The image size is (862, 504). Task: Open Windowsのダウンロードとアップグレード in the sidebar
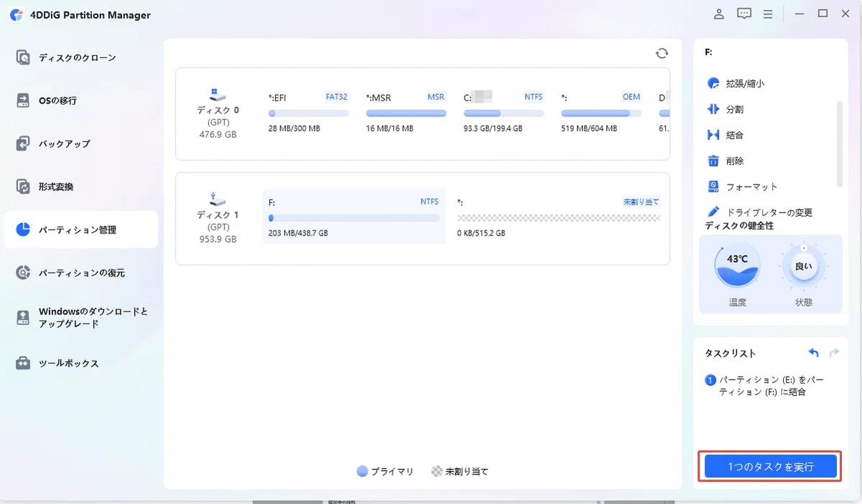(x=81, y=317)
